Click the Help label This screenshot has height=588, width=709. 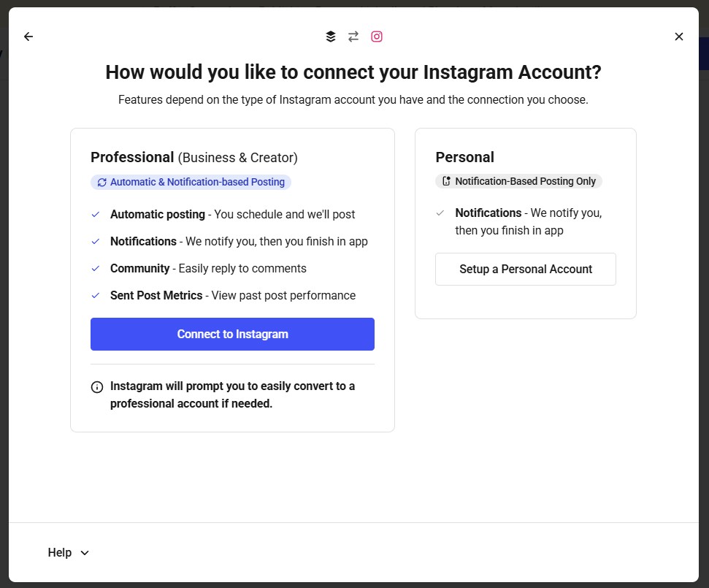(60, 552)
